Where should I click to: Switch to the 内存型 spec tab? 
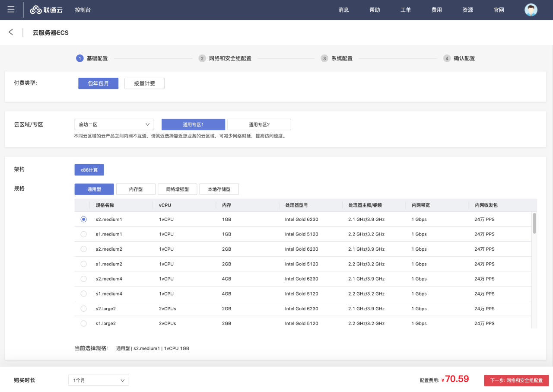(136, 189)
